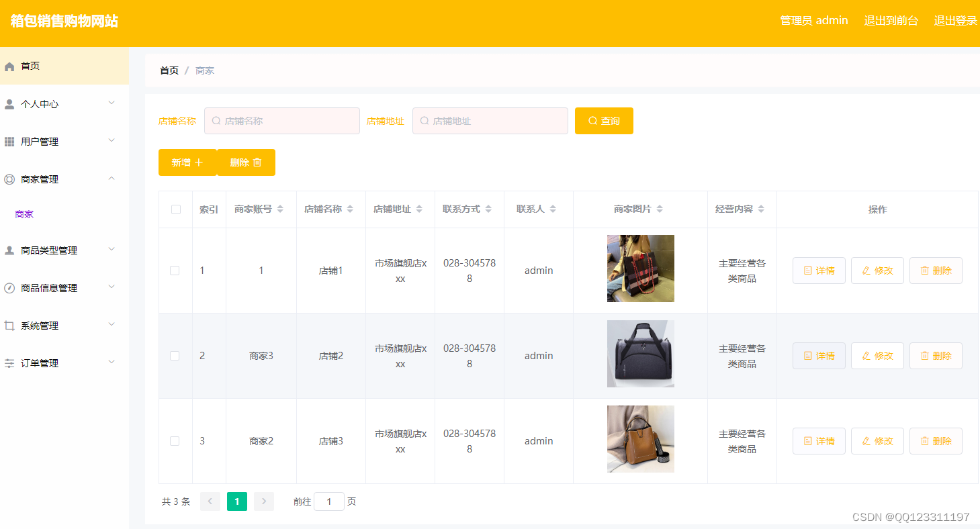
Task: Click 删除 for 店铺2 row
Action: point(936,356)
